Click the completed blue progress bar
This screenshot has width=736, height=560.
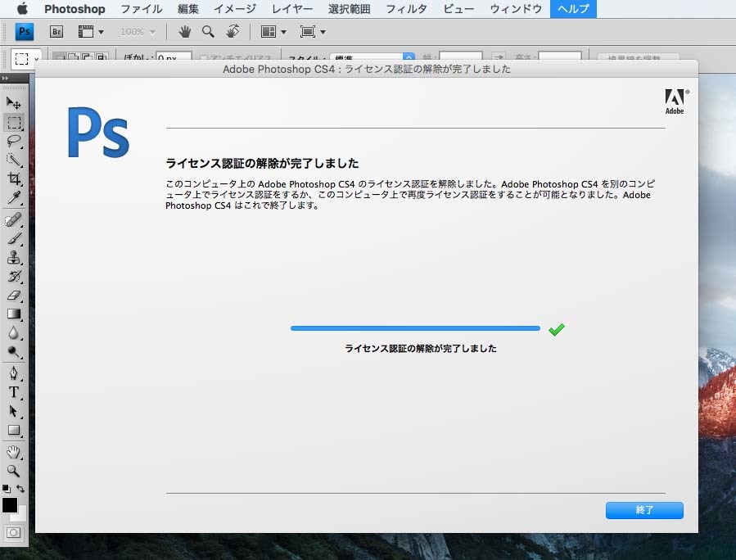pyautogui.click(x=415, y=328)
